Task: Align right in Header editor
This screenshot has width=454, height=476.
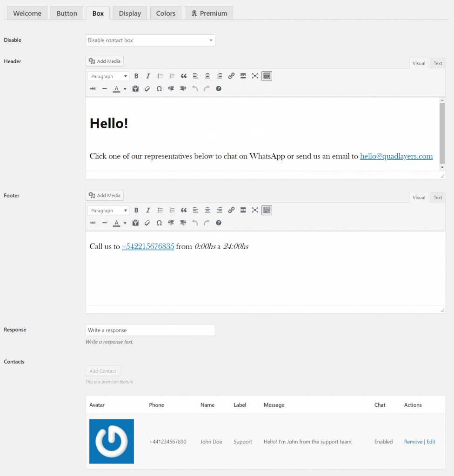Action: point(219,76)
